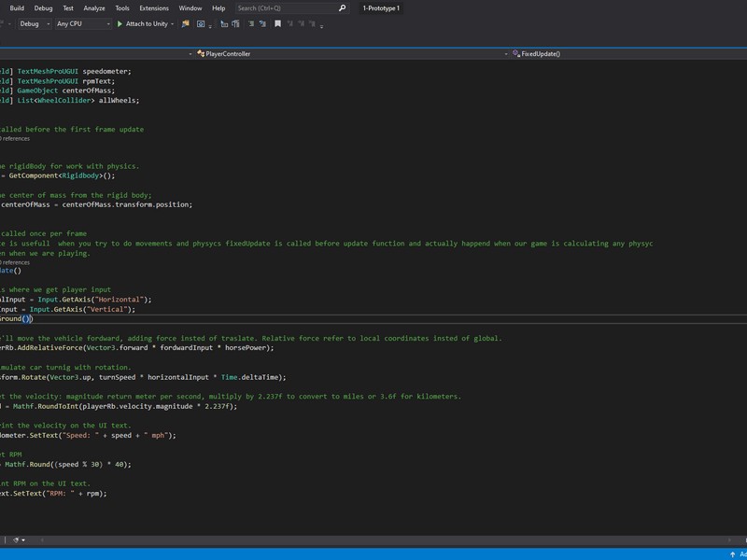Click the green Start debugging play arrow

(120, 23)
